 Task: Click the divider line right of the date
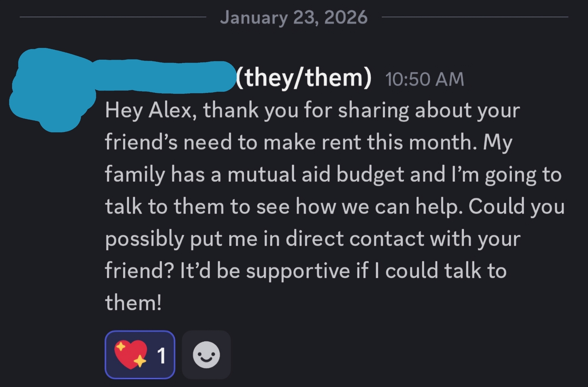click(x=475, y=17)
